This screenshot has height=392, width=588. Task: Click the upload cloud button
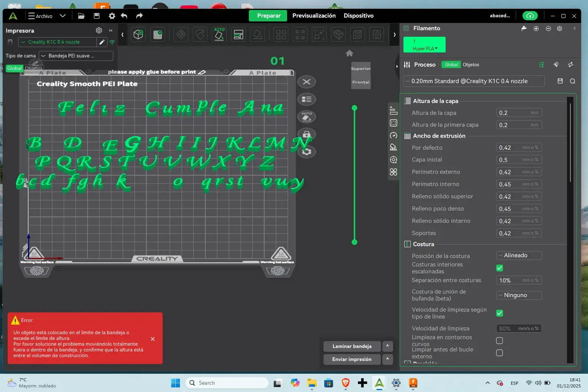pyautogui.click(x=530, y=16)
